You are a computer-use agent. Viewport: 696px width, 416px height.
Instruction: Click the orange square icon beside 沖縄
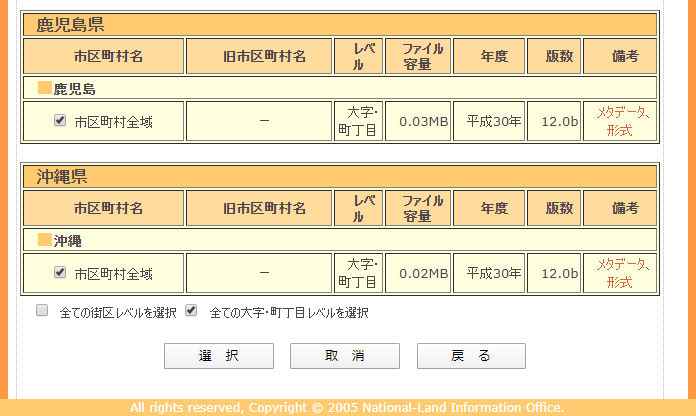click(x=44, y=240)
